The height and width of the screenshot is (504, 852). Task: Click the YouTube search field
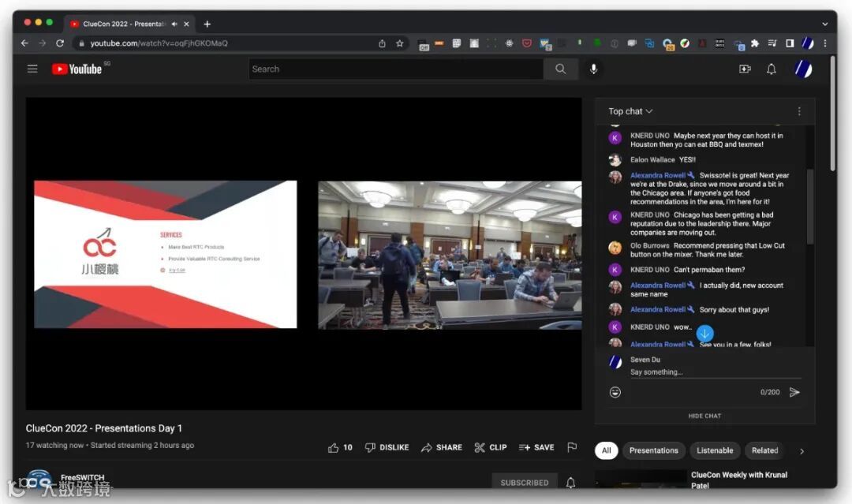pos(396,69)
